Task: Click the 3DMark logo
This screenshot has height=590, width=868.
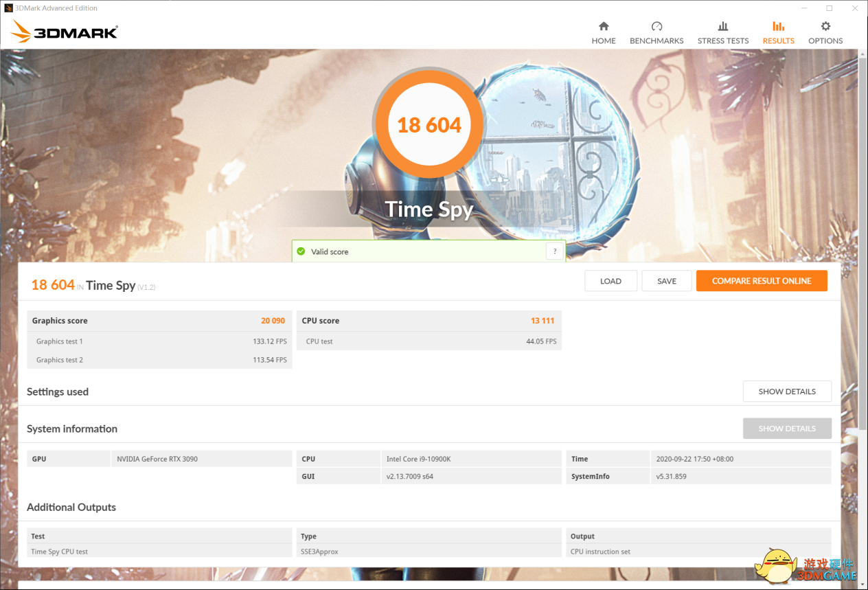Action: pos(65,32)
